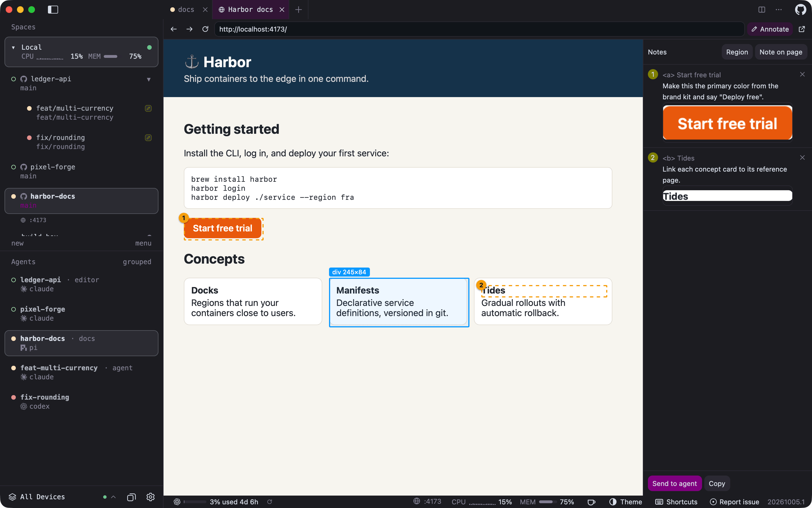Open Shortcuts from the status bar
Viewport: 812px width, 508px height.
coord(676,502)
